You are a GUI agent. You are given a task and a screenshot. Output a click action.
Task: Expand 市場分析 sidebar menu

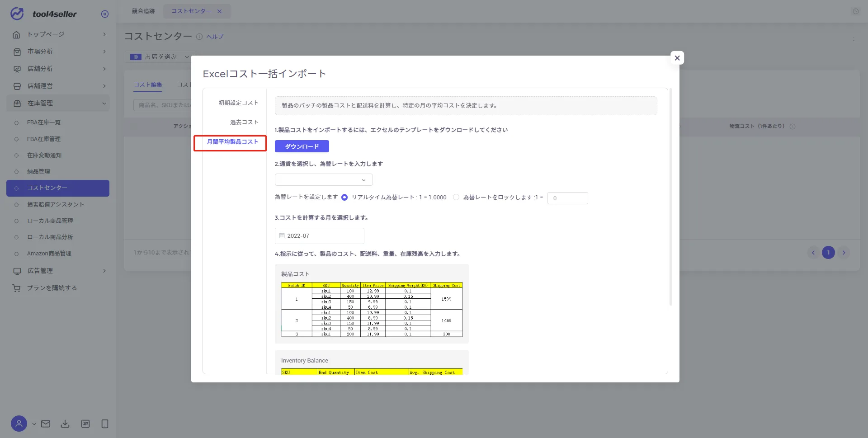click(59, 52)
